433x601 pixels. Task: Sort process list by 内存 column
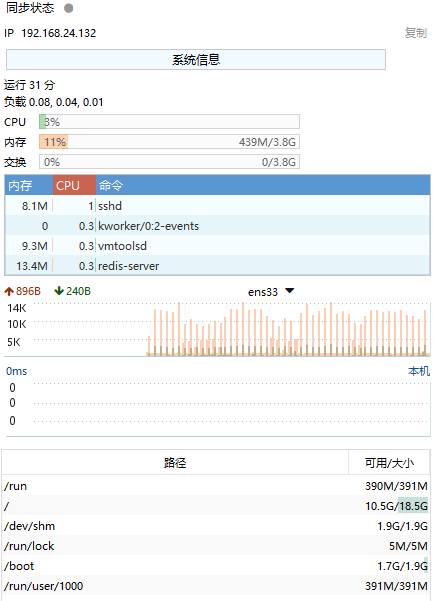click(29, 186)
